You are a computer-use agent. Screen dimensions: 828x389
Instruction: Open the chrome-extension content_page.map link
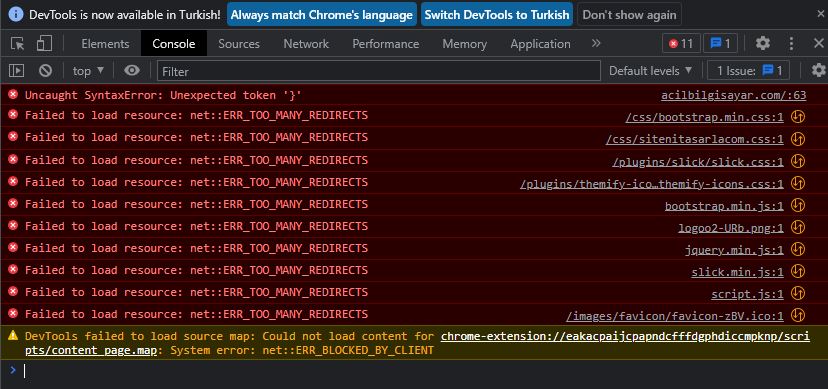pos(417,343)
